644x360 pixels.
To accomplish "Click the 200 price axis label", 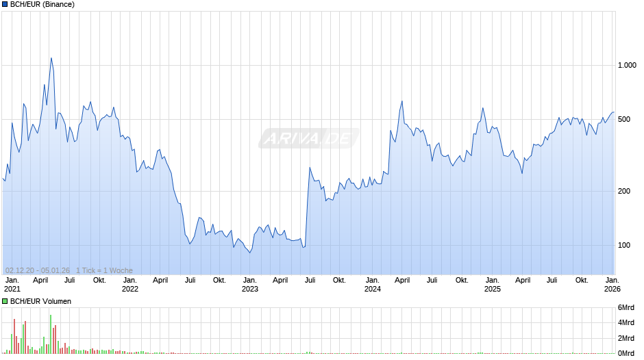I will pyautogui.click(x=623, y=191).
